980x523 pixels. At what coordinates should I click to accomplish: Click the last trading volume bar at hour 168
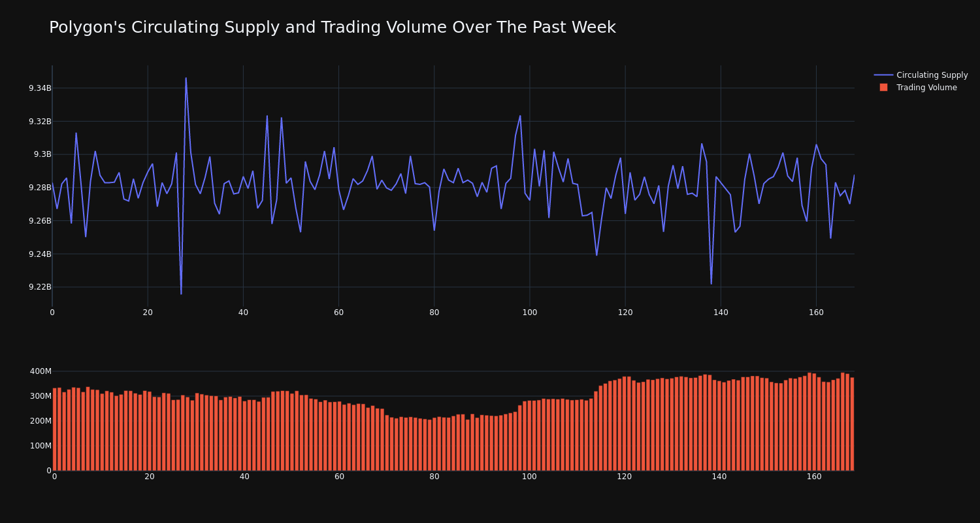coord(852,424)
